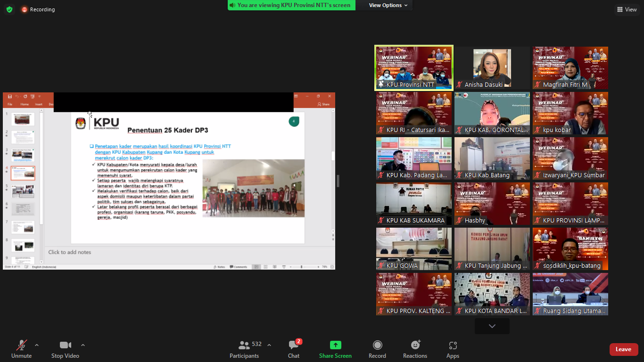Expand the participants options caret
644x362 pixels.
(x=269, y=345)
